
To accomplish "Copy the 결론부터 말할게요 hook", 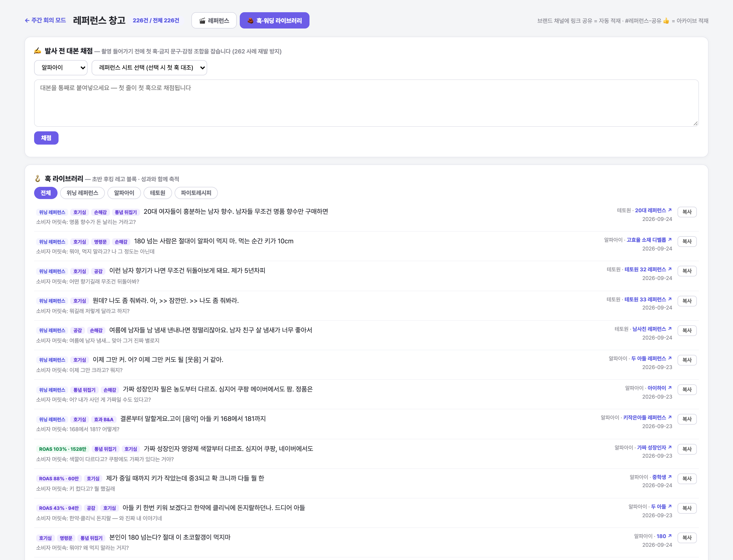I will click(x=687, y=419).
